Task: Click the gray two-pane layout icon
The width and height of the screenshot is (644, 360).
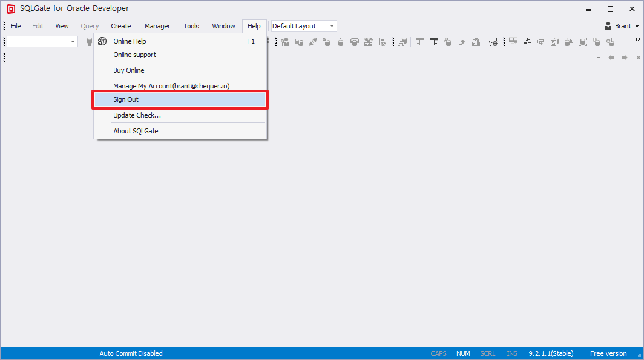Action: coord(420,42)
